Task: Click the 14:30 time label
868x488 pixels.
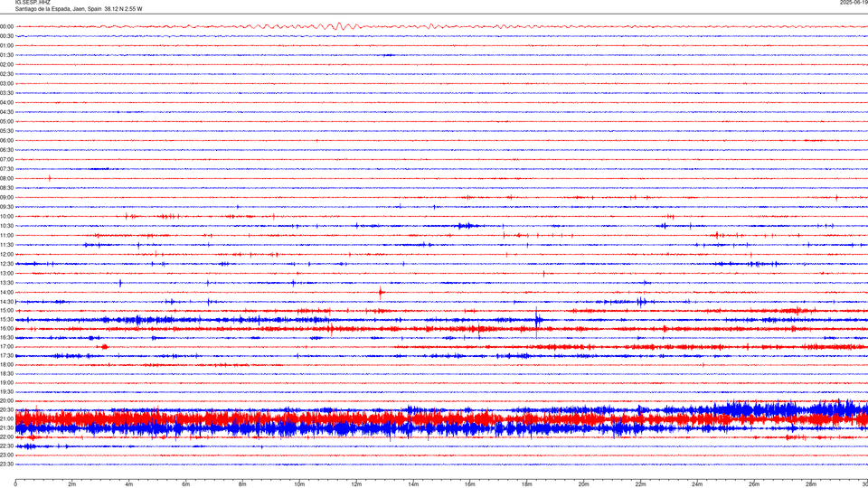Action: pyautogui.click(x=6, y=302)
